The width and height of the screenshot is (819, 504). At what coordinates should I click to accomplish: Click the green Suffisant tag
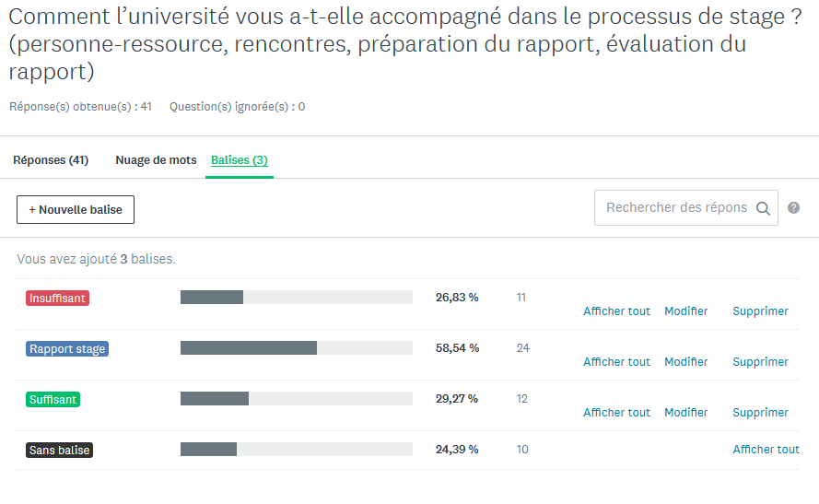[x=53, y=400]
